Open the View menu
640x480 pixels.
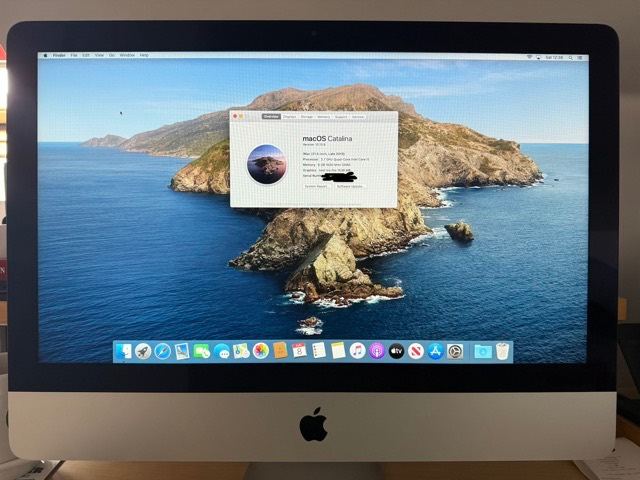(x=99, y=56)
